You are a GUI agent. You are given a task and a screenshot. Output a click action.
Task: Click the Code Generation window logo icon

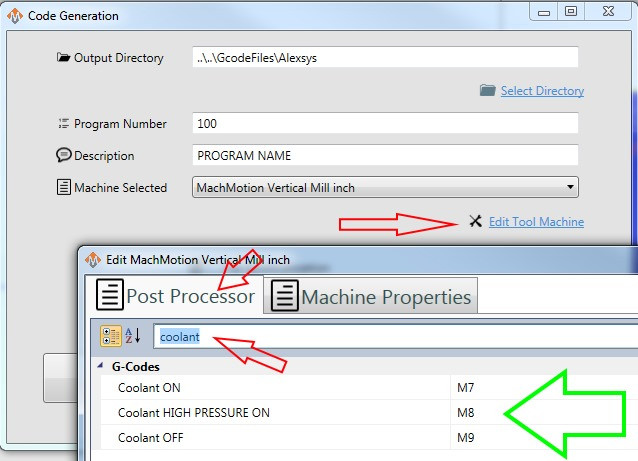click(x=13, y=16)
